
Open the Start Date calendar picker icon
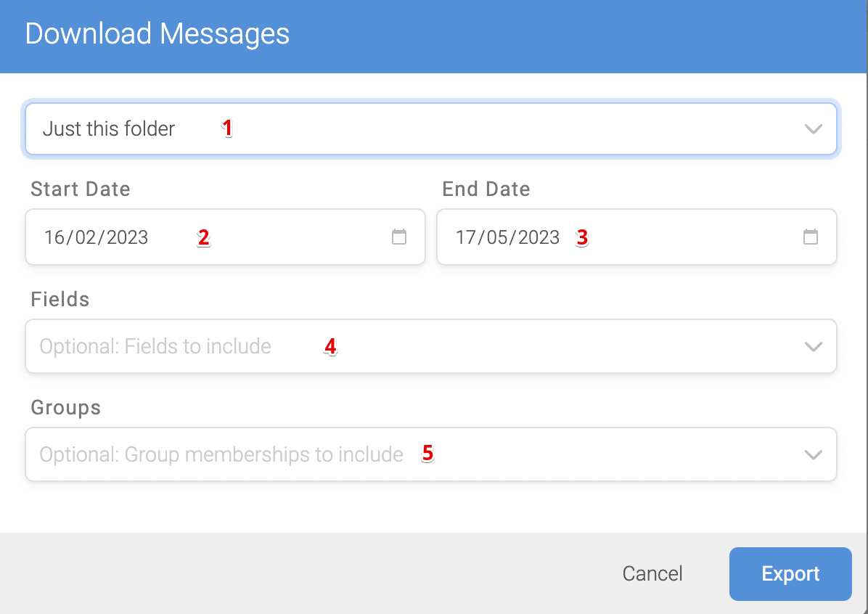pyautogui.click(x=399, y=237)
